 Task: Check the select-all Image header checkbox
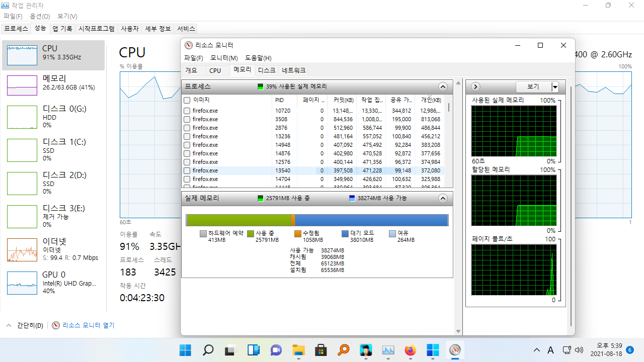coord(187,100)
